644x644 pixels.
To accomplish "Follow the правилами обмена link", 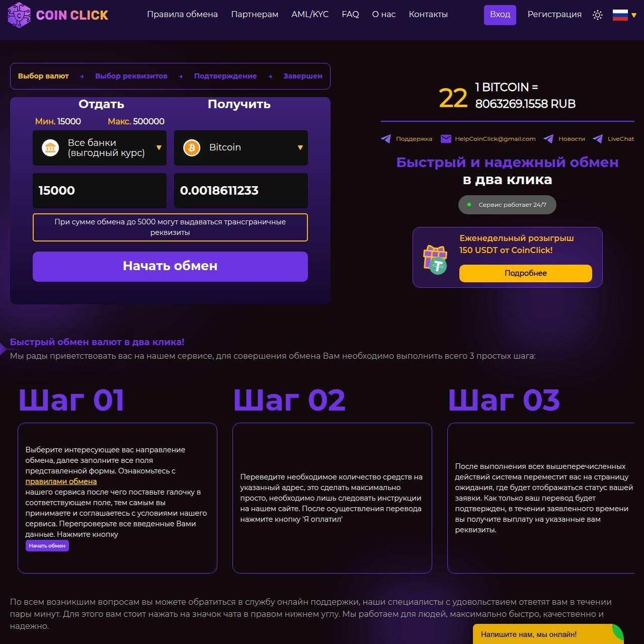I will pos(61,481).
